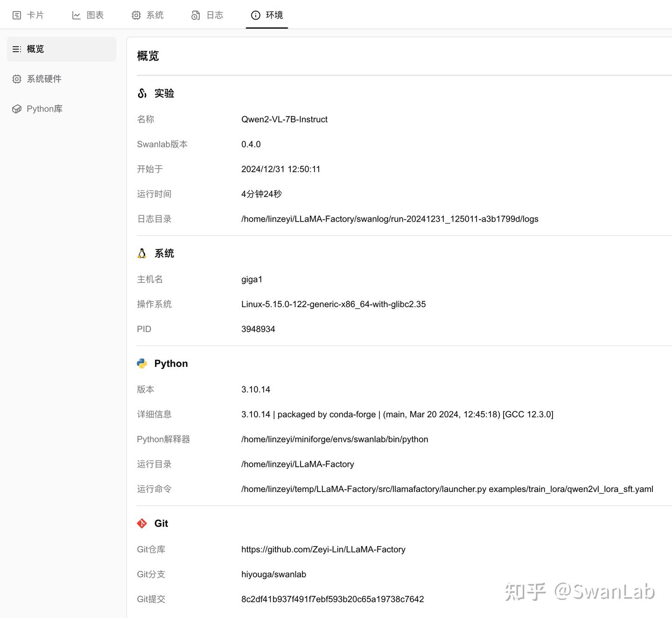Image resolution: width=672 pixels, height=618 pixels.
Task: Click the run duration 4分钟24秒
Action: click(261, 194)
